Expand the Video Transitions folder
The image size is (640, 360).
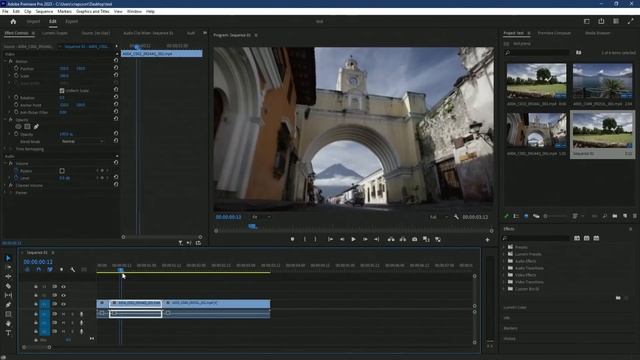click(x=504, y=282)
